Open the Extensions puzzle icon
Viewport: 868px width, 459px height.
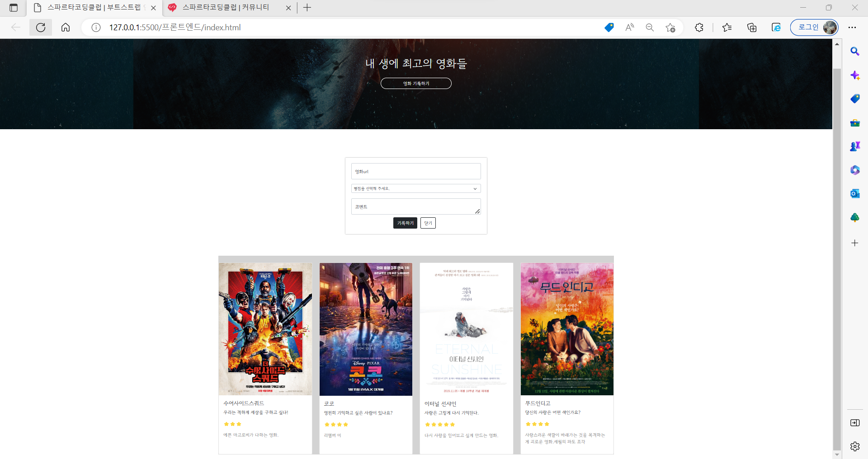tap(699, 28)
